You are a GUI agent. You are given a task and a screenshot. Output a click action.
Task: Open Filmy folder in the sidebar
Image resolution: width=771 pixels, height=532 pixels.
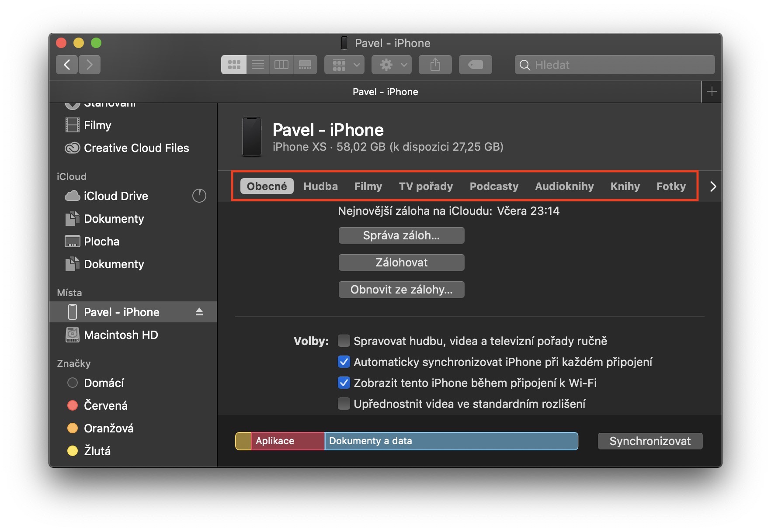(x=133, y=125)
